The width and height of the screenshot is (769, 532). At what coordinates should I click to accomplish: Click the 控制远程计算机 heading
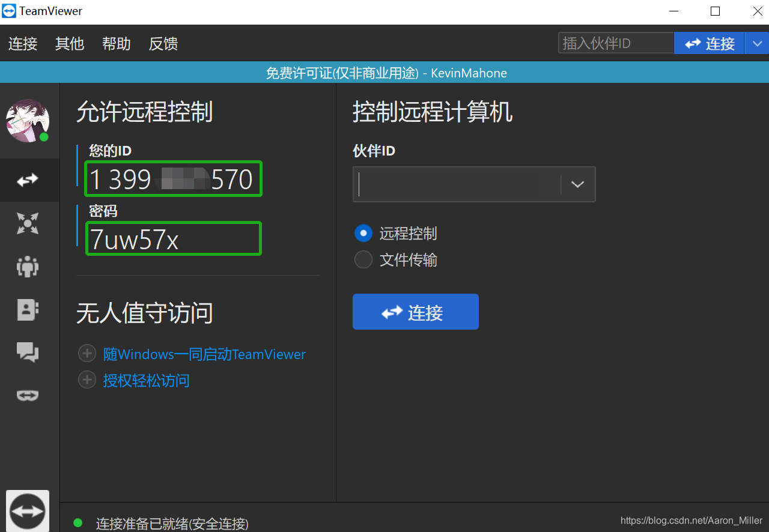point(433,112)
